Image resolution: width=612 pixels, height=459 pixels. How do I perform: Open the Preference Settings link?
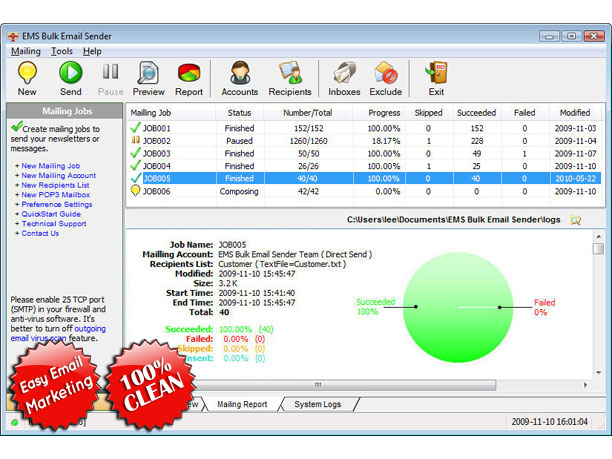coord(57,205)
